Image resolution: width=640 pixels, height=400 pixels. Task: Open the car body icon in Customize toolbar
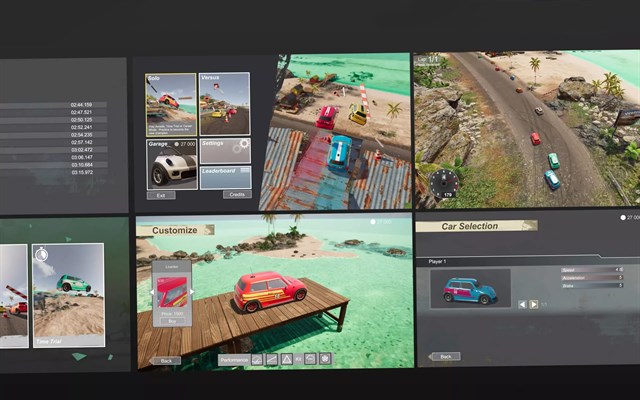311,359
